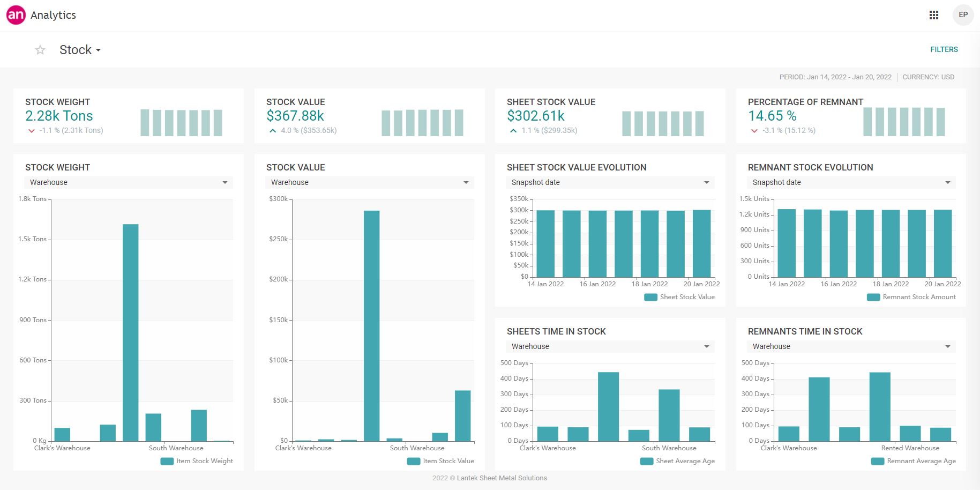
Task: Click the Sheet Stock Value sparkline
Action: (x=663, y=123)
